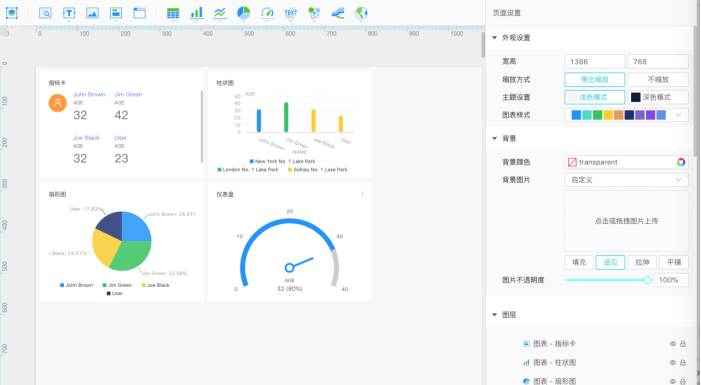The height and width of the screenshot is (385, 701).
Task: Add a pie chart from toolbar
Action: tap(244, 13)
